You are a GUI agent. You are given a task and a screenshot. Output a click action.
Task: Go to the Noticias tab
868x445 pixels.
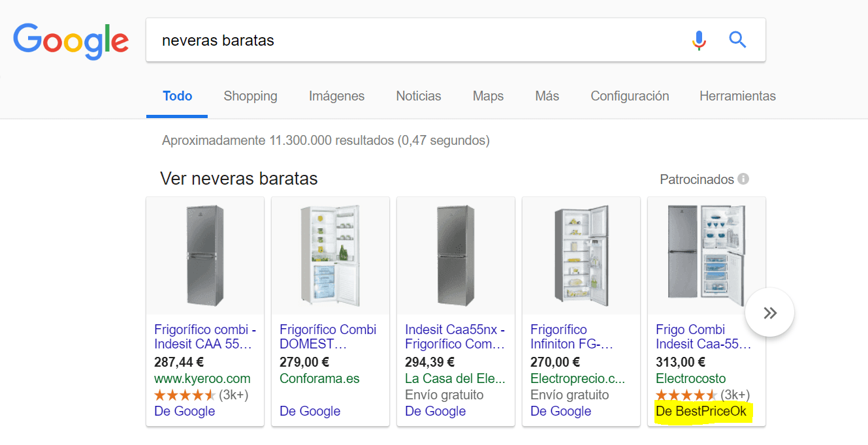pyautogui.click(x=419, y=96)
